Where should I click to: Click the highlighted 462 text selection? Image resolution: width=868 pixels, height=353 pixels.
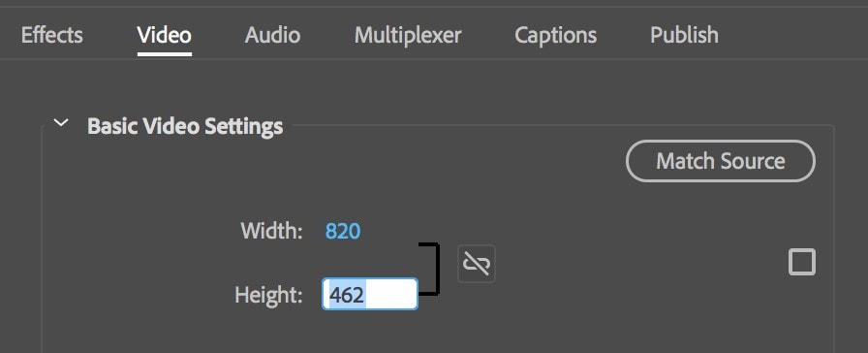pyautogui.click(x=347, y=294)
